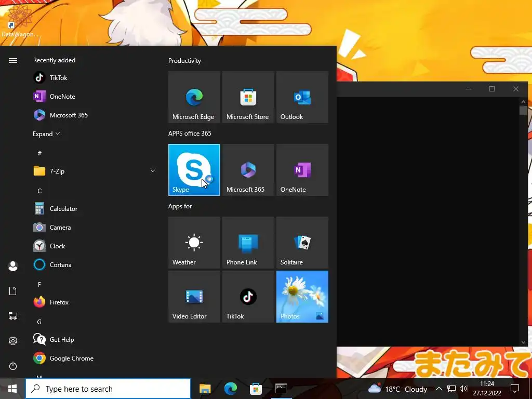Click the Power button in Start
The width and height of the screenshot is (532, 399).
tap(13, 366)
